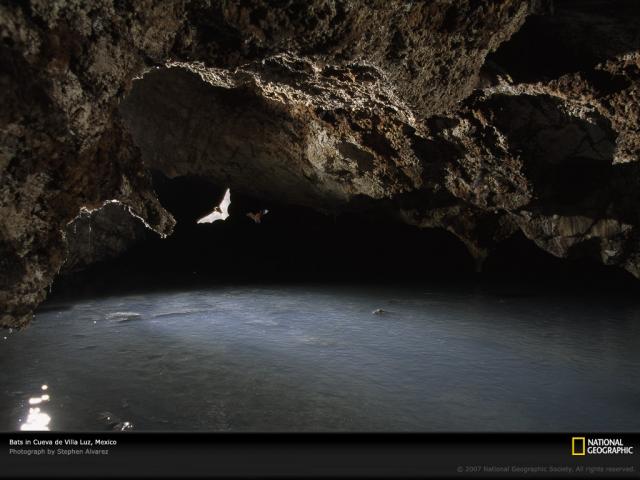Click the yellow National Geographic rectangle logo

(x=578, y=446)
